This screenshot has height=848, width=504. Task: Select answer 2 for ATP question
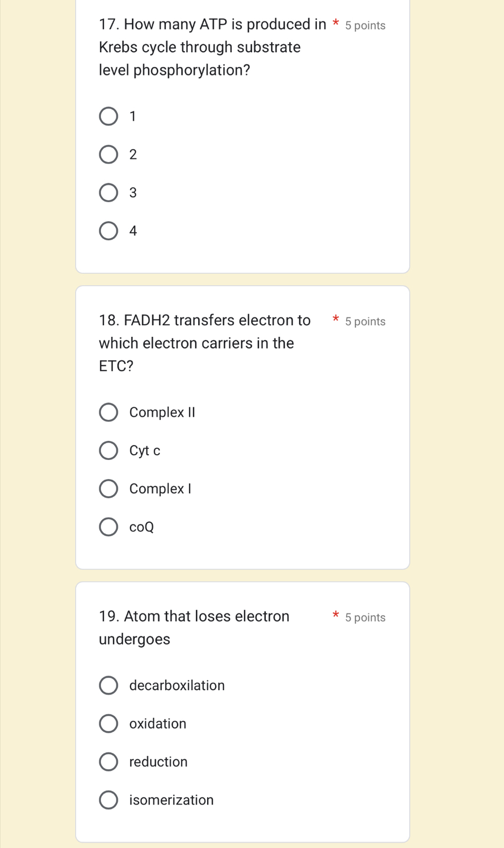(x=109, y=155)
